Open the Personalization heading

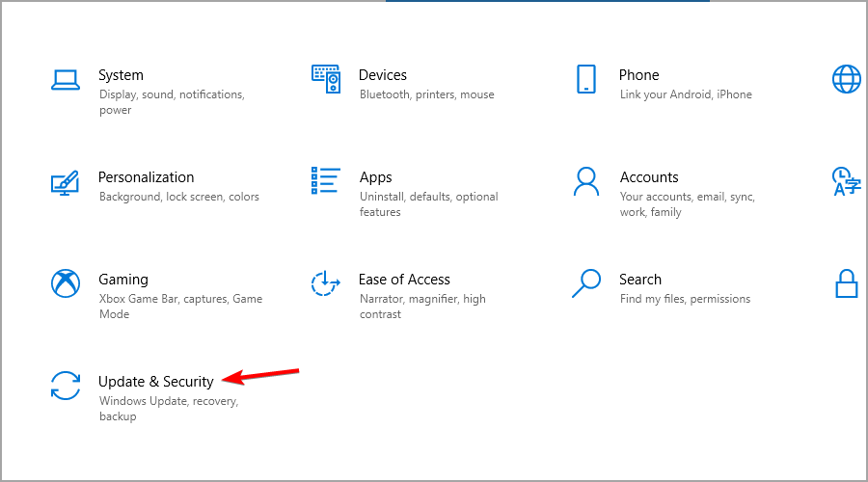click(x=147, y=177)
